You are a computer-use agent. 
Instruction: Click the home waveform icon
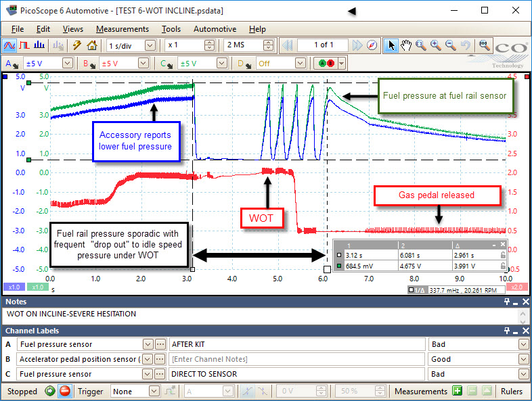click(x=92, y=45)
